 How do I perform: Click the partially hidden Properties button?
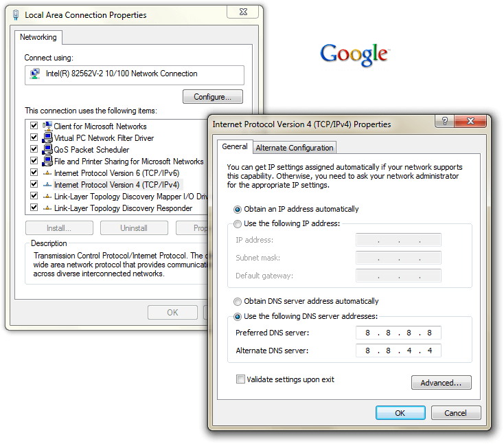[x=192, y=228]
